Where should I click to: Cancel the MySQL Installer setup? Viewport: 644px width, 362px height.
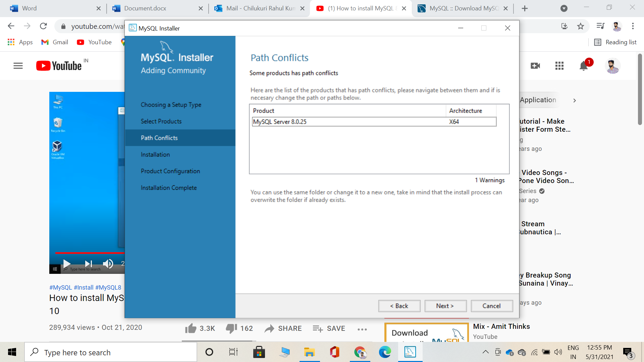click(492, 306)
